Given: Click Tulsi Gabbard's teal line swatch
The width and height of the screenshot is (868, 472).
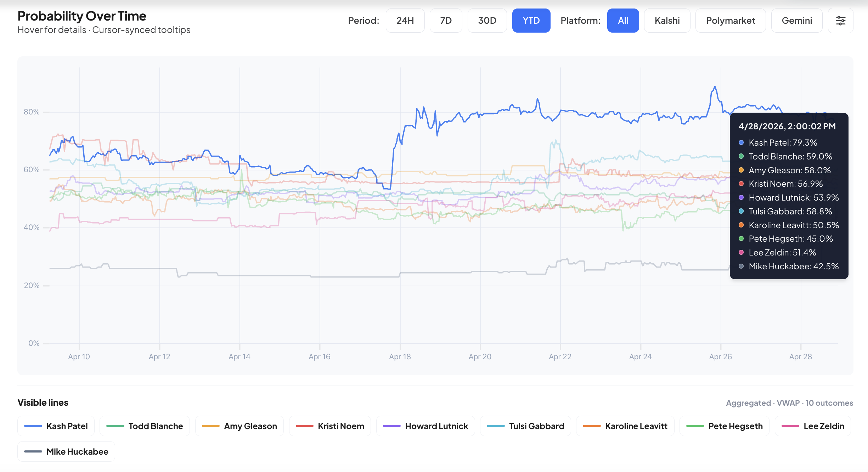Looking at the screenshot, I should [x=496, y=426].
